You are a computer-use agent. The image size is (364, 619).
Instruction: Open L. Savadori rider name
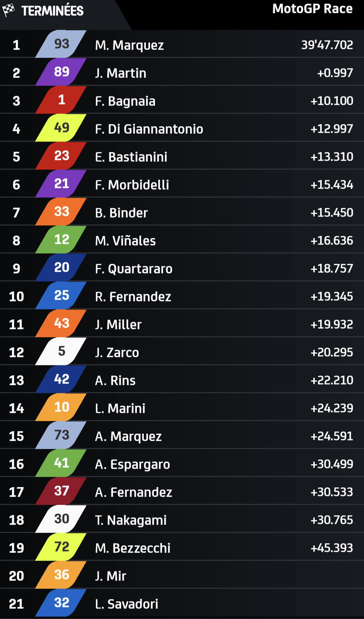coord(127,604)
